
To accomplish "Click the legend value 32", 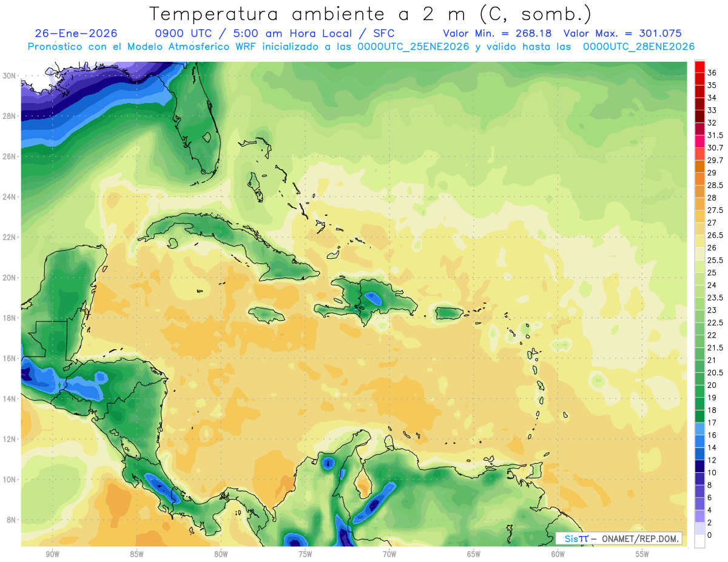I will tap(712, 123).
